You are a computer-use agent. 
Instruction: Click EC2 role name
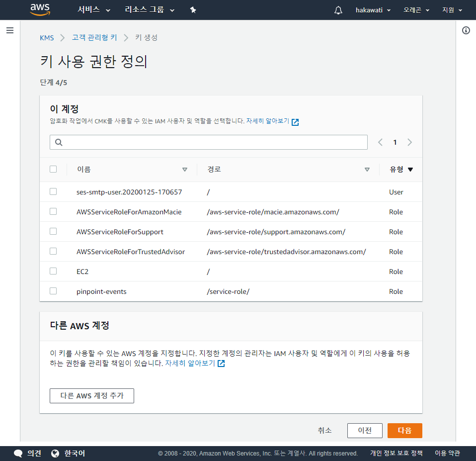point(82,272)
